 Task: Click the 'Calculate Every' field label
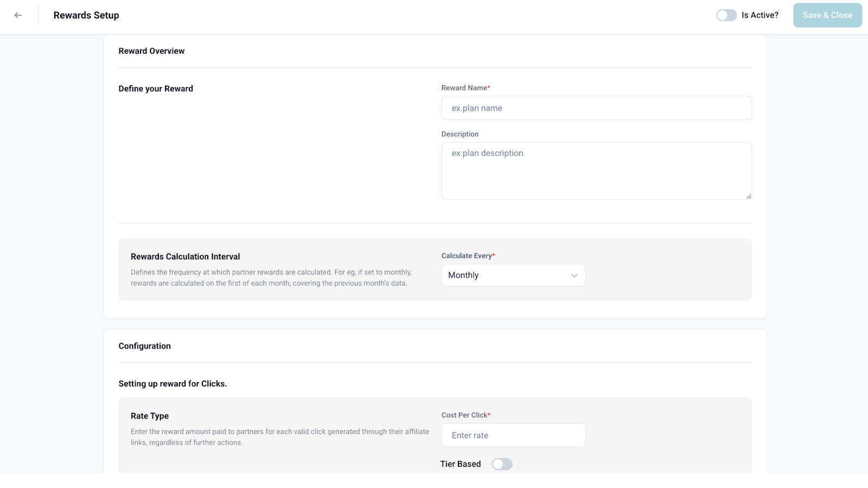(x=466, y=256)
